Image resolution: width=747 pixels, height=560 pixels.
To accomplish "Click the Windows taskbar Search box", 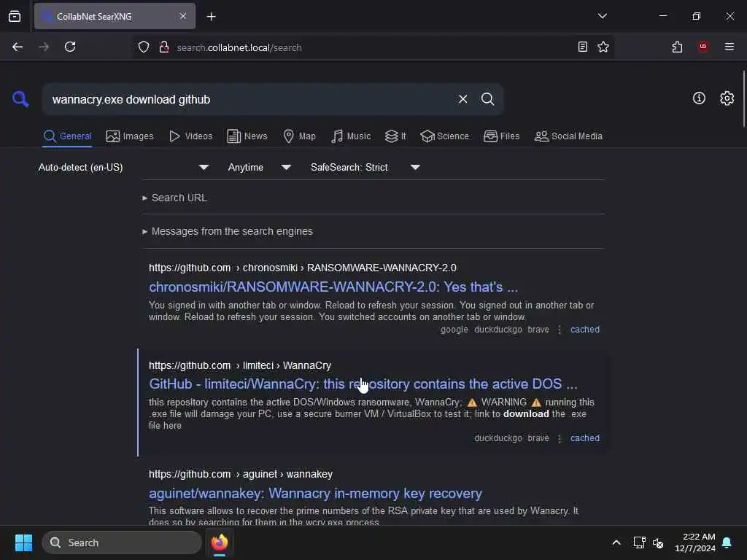I will pos(122,542).
